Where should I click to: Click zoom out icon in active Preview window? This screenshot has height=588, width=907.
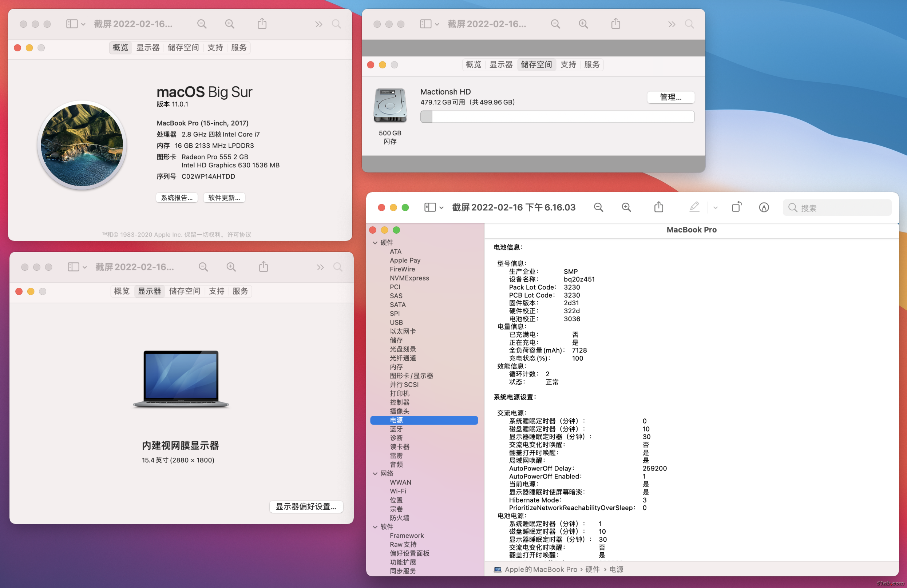tap(598, 207)
